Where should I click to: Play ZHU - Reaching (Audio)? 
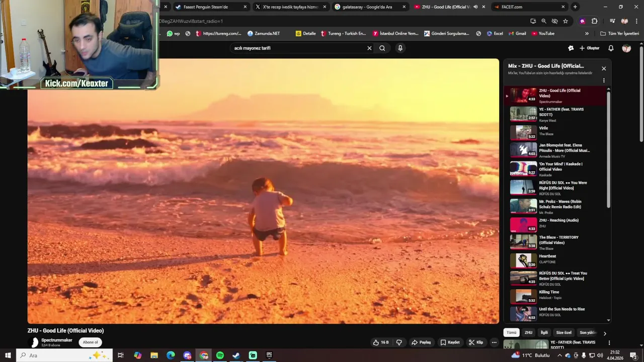(x=556, y=224)
